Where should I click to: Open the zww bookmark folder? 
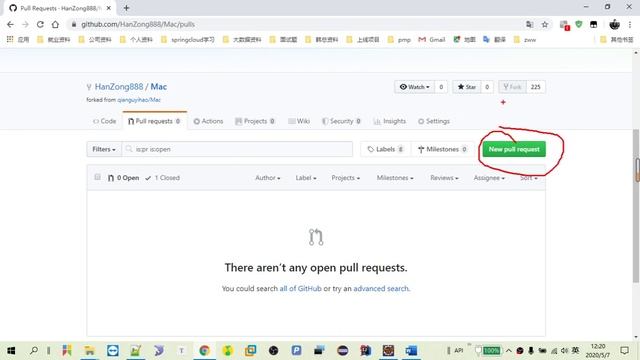click(x=525, y=40)
